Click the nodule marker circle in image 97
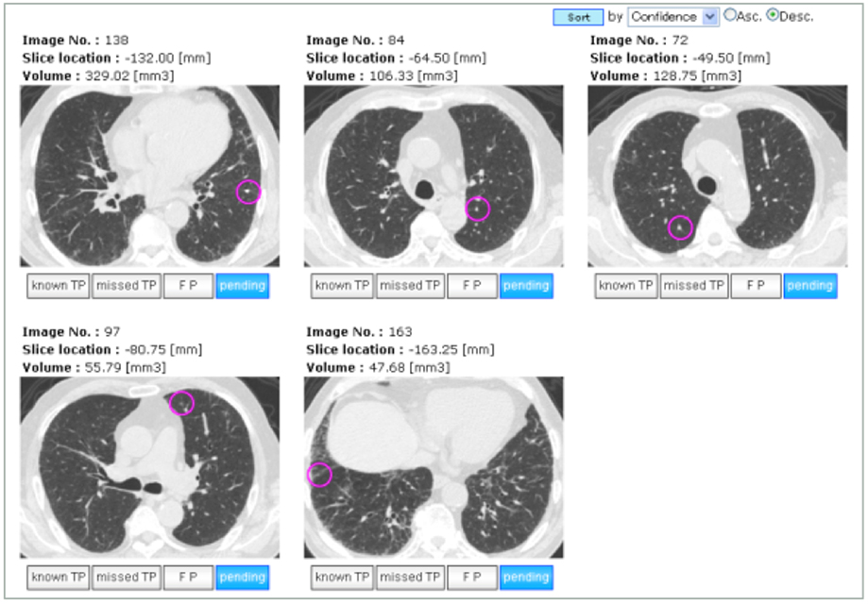Image resolution: width=868 pixels, height=604 pixels. coord(181,403)
